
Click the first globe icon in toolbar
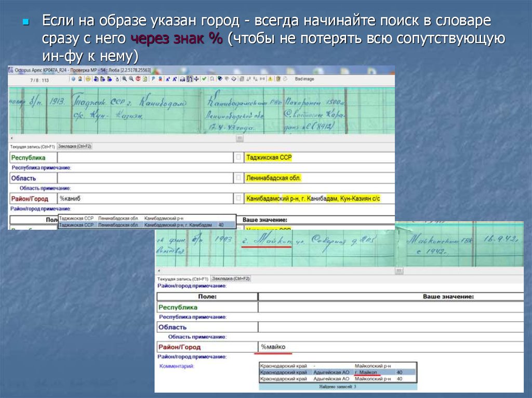pyautogui.click(x=74, y=79)
